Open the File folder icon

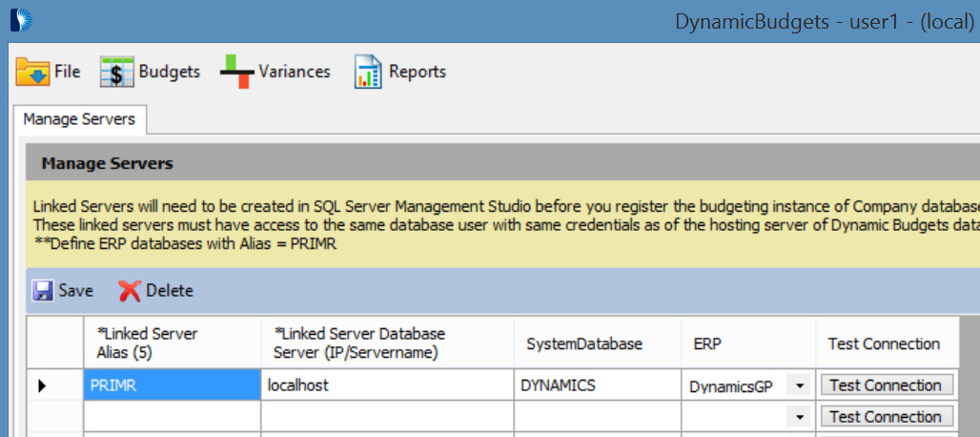tap(32, 72)
